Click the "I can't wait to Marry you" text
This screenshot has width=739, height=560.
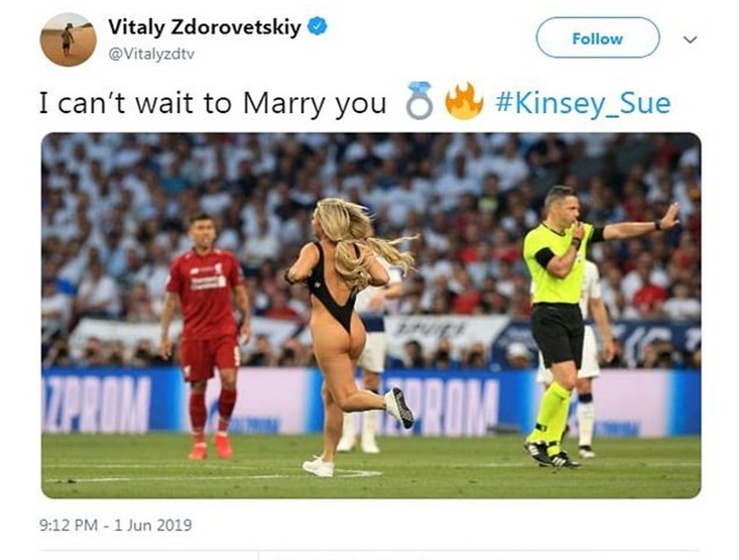pyautogui.click(x=213, y=104)
